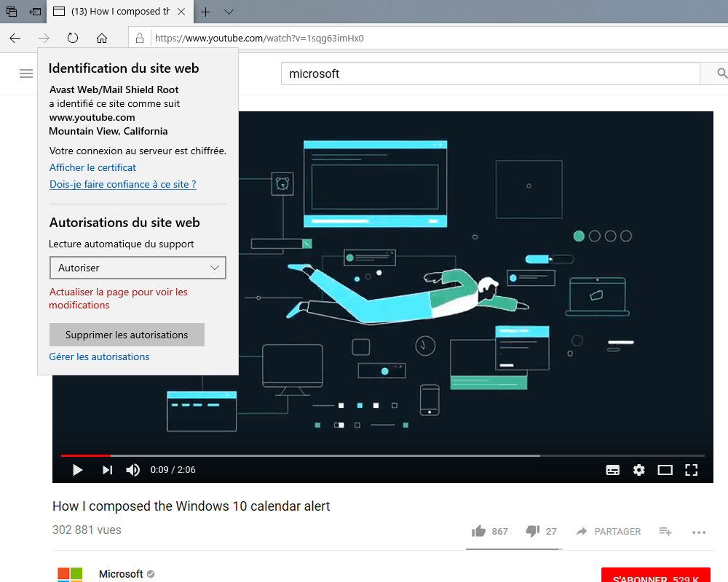The height and width of the screenshot is (582, 728).
Task: Switch to theater mode
Action: (665, 470)
